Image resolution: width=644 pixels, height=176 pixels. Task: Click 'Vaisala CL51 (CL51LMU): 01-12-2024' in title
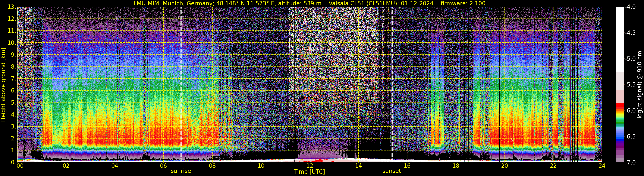click(x=381, y=3)
